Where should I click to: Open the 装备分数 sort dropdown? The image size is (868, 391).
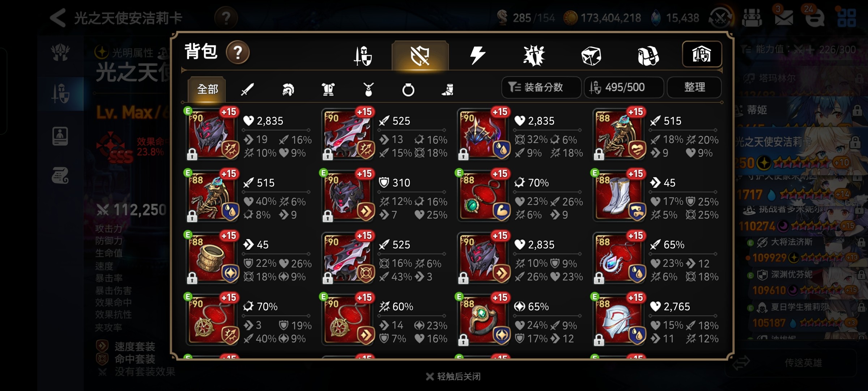click(x=541, y=87)
